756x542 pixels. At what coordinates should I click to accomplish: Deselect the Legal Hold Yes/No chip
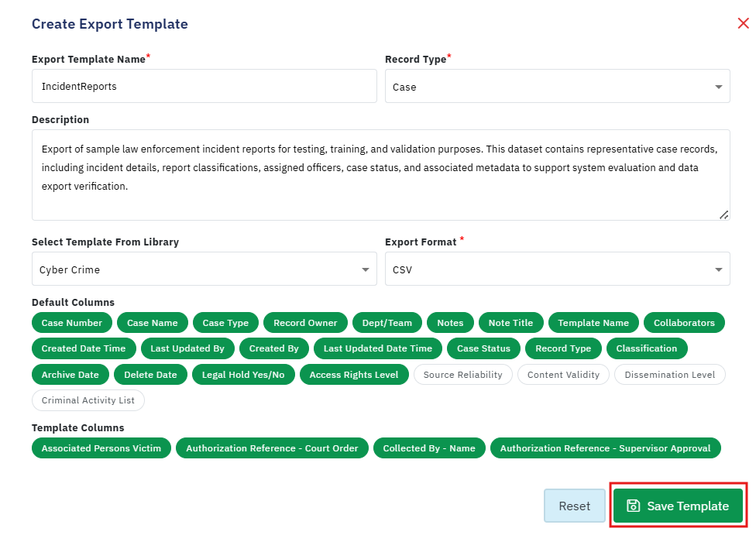(243, 374)
